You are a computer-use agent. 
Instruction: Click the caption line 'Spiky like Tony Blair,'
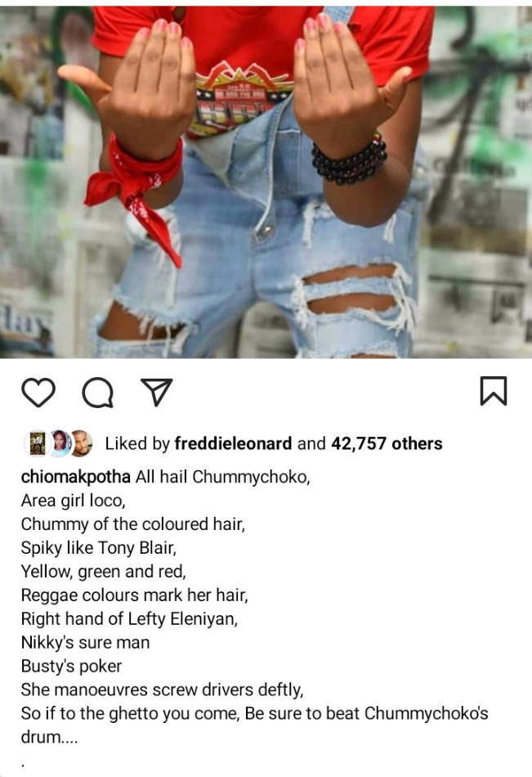pyautogui.click(x=99, y=547)
